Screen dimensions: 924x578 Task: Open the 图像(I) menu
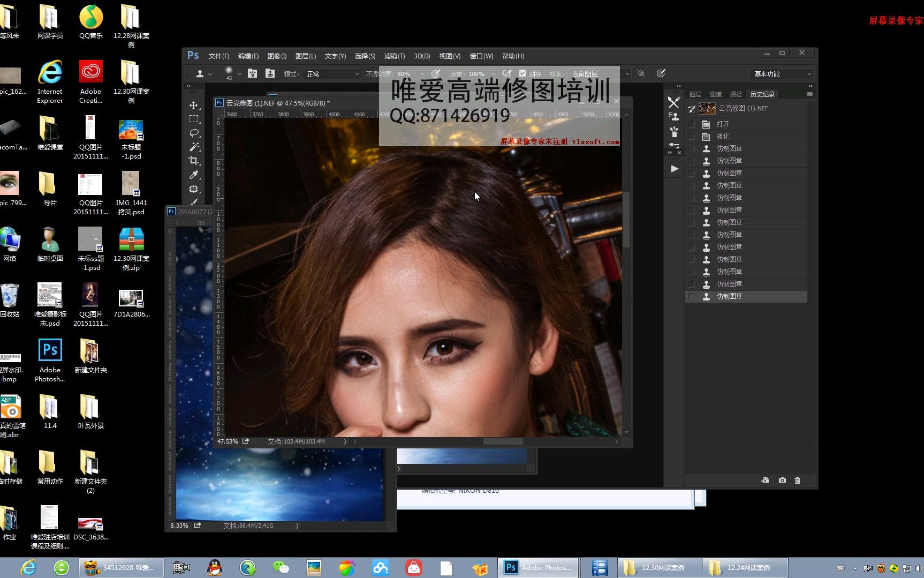277,56
